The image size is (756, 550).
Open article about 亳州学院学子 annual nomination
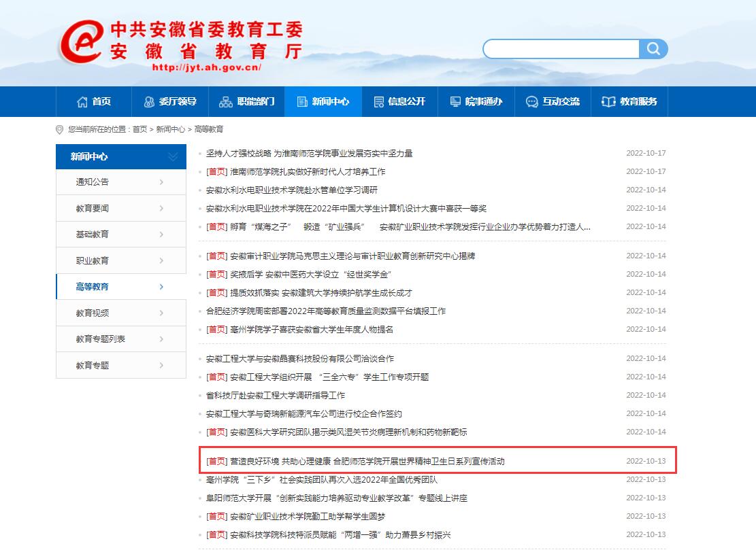pos(311,330)
